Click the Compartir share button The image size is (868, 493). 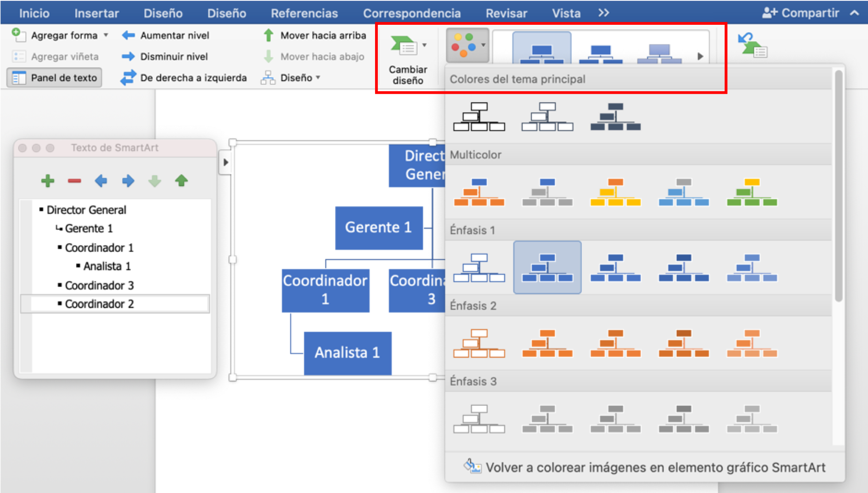pyautogui.click(x=800, y=13)
